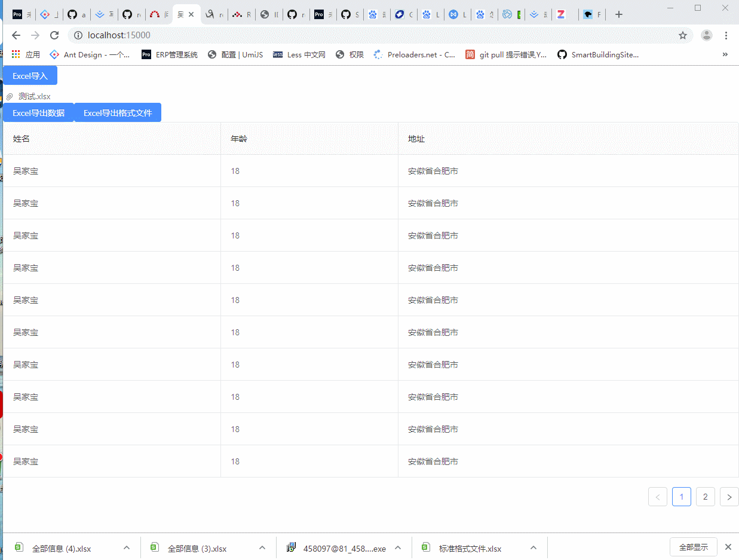This screenshot has height=560, width=739.
Task: Click the next page arrow in pagination
Action: coord(729,497)
